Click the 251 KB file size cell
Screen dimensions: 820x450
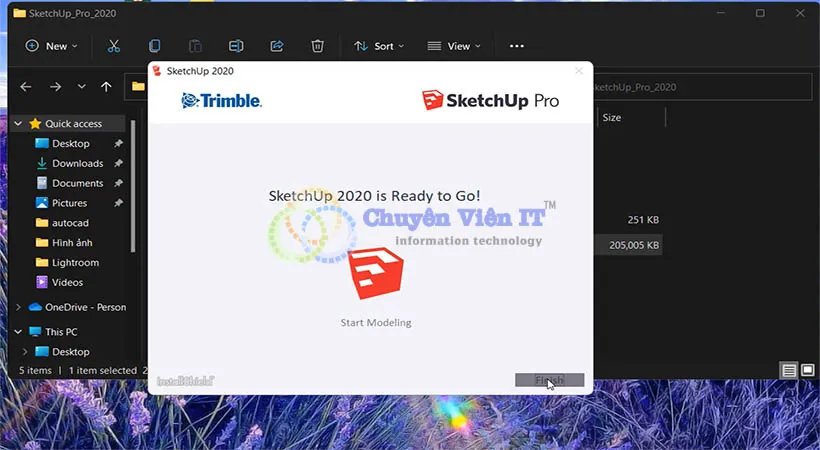pos(643,220)
